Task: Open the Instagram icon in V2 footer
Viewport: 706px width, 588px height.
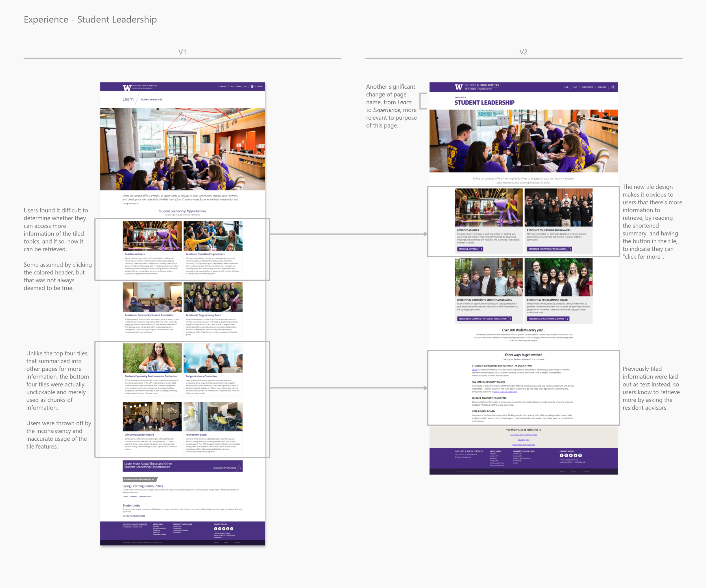Action: (x=566, y=455)
